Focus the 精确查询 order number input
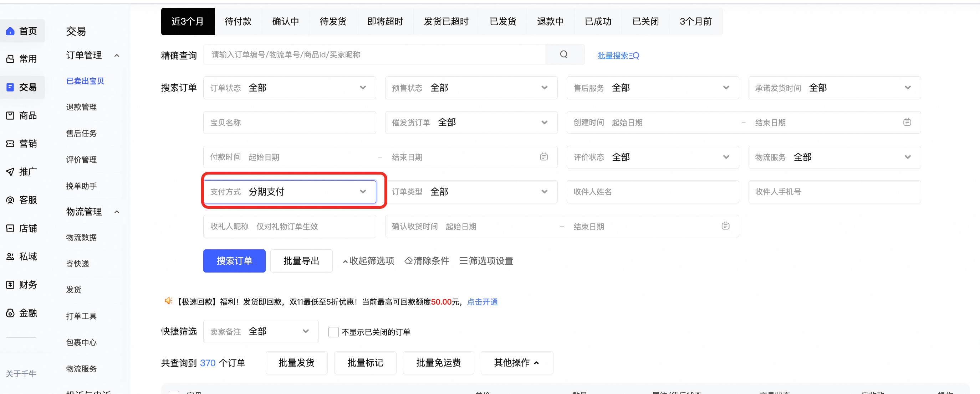980x394 pixels. pyautogui.click(x=375, y=55)
